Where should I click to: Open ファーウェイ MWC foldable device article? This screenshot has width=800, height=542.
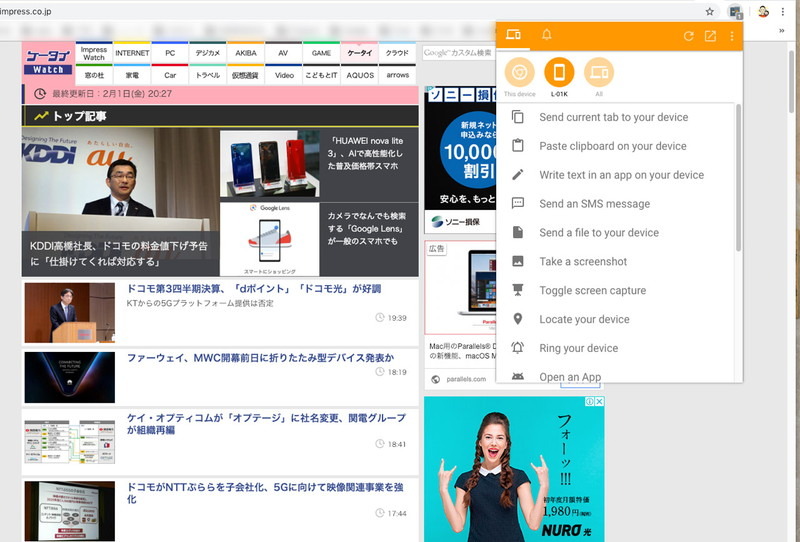pos(260,358)
